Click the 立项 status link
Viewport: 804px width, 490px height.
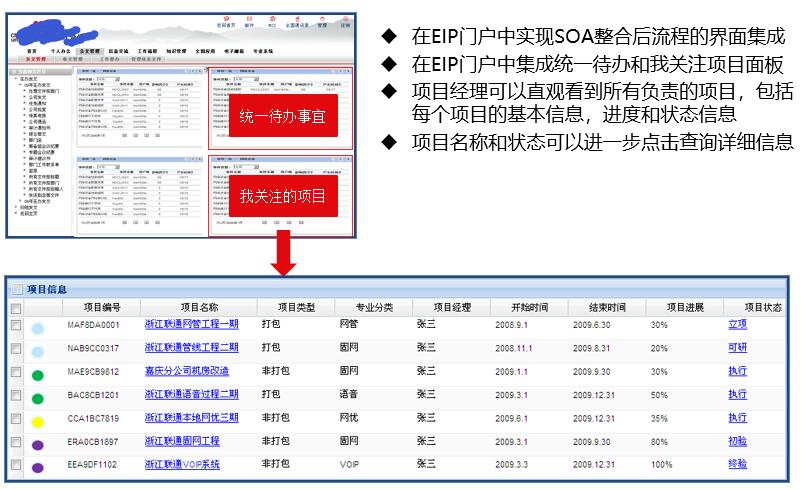click(x=738, y=324)
